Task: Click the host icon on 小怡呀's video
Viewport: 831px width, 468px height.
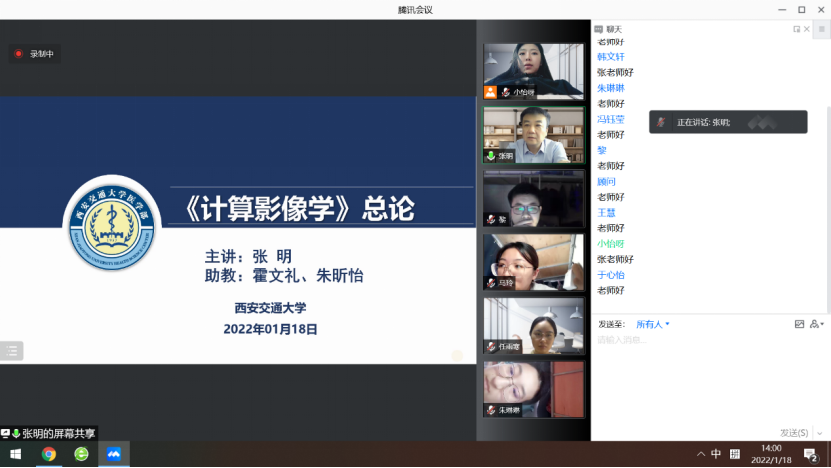Action: [490, 92]
